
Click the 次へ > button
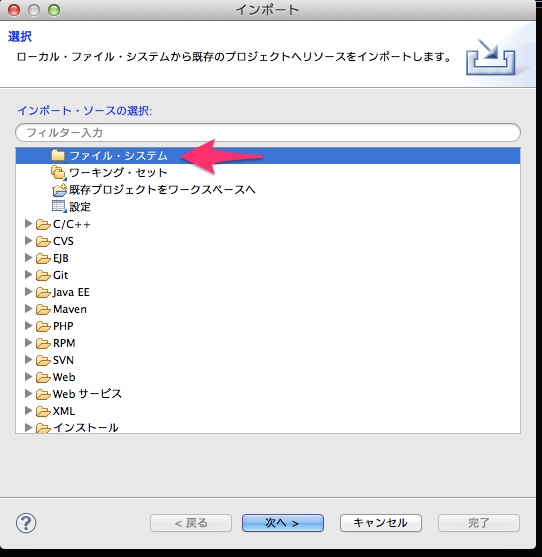[283, 523]
